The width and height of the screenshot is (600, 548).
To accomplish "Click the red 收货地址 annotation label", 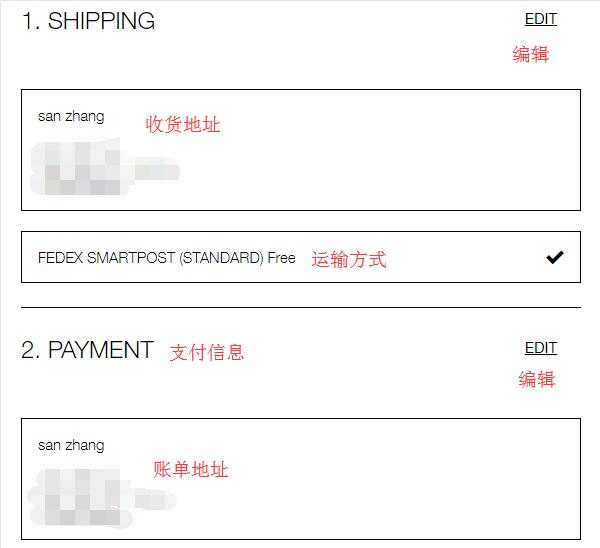I will point(183,125).
